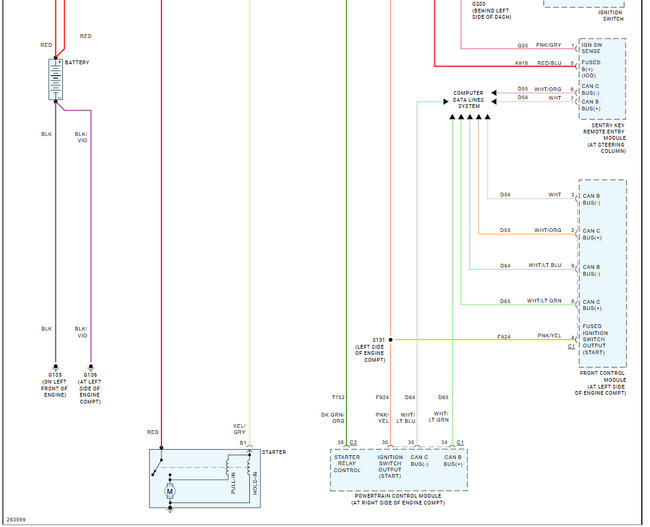Image resolution: width=650 pixels, height=527 pixels.
Task: Click the diagram number 263599
Action: 16,520
